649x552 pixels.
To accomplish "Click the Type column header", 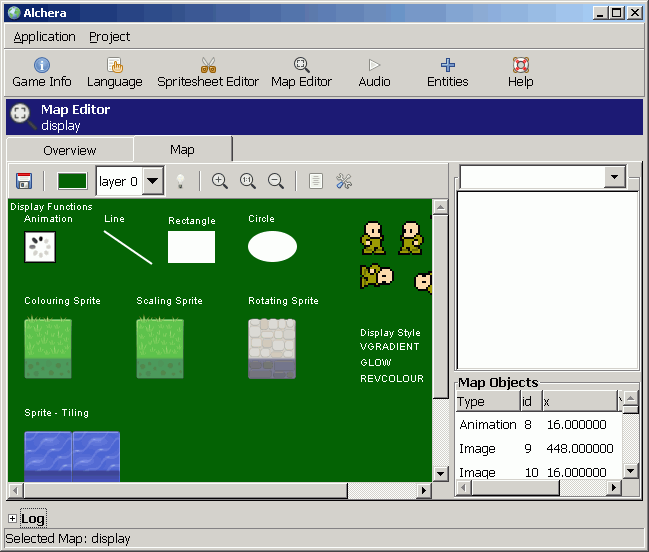I will pyautogui.click(x=488, y=401).
